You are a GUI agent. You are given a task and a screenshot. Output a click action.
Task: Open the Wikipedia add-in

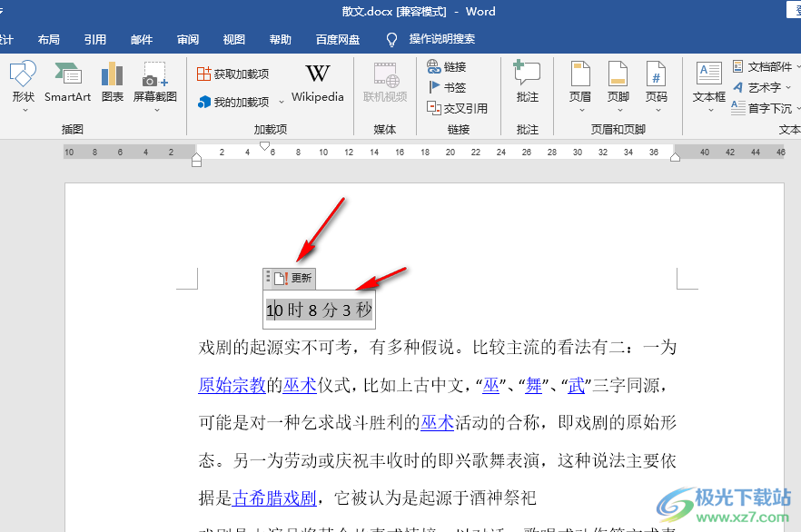point(317,83)
